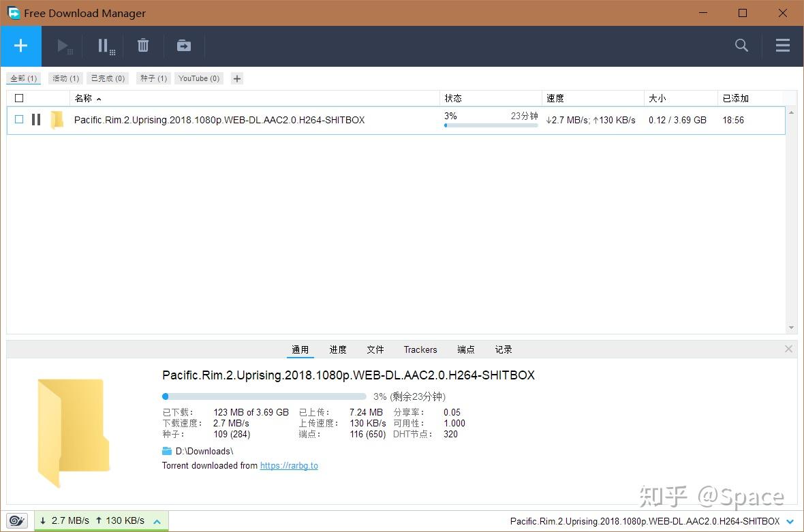
Task: Click the download progress bar
Action: 264,396
